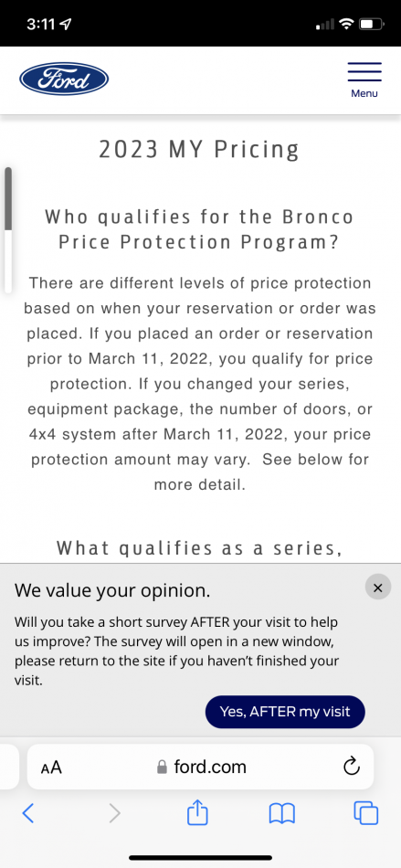Reload the page with refresh icon
Screen dimensions: 401x868
(x=352, y=767)
